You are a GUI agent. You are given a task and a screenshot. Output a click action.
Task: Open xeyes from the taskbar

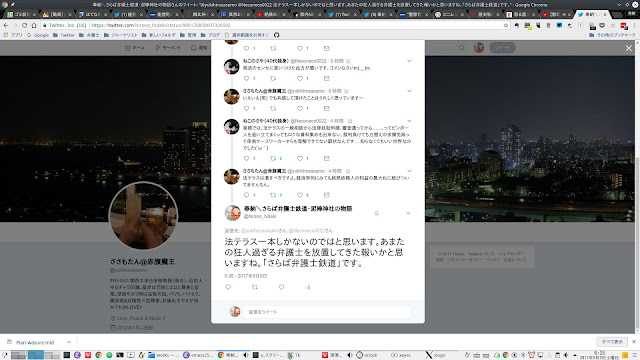point(401,355)
